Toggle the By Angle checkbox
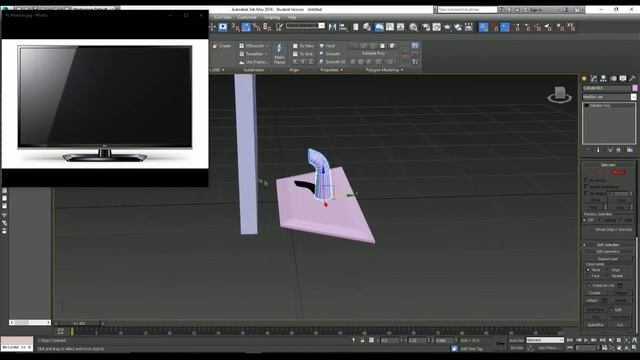 click(587, 193)
